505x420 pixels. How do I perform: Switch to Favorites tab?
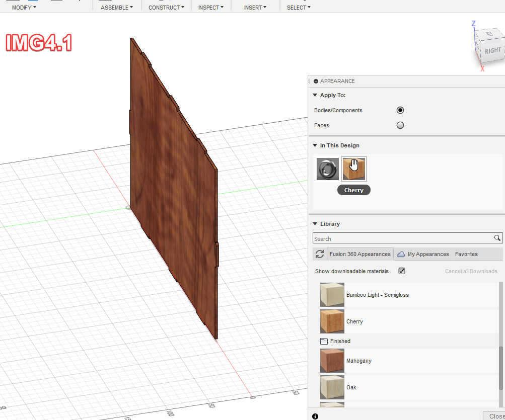[466, 254]
